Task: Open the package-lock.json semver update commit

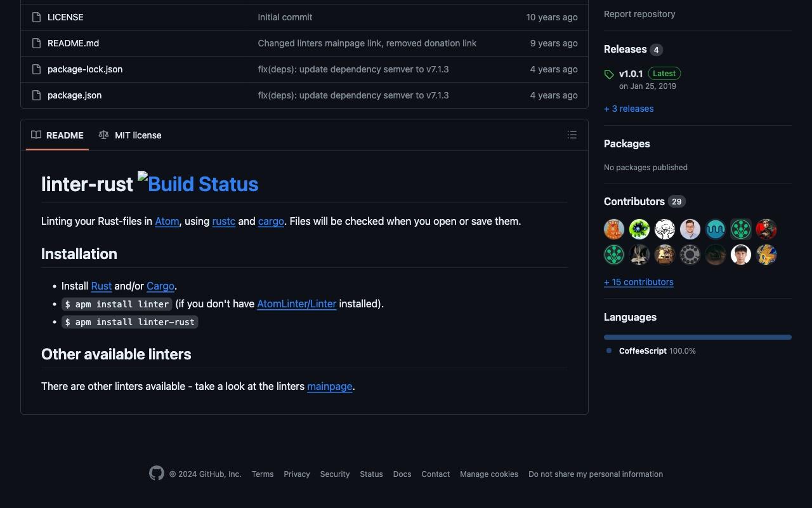Action: [353, 69]
